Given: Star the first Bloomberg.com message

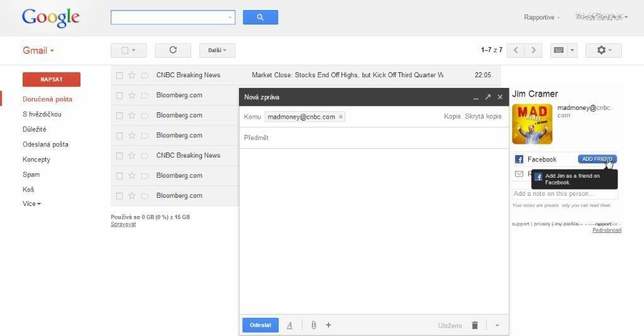Looking at the screenshot, I should tap(131, 95).
